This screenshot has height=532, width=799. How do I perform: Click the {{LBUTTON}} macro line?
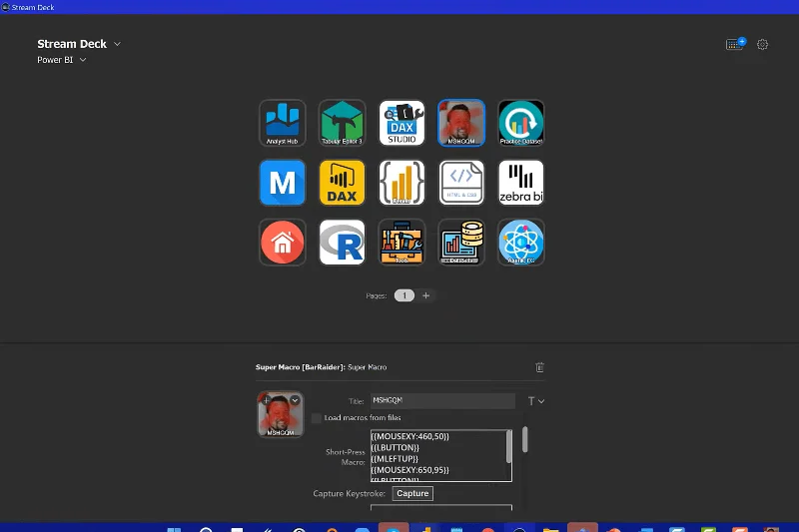(396, 447)
